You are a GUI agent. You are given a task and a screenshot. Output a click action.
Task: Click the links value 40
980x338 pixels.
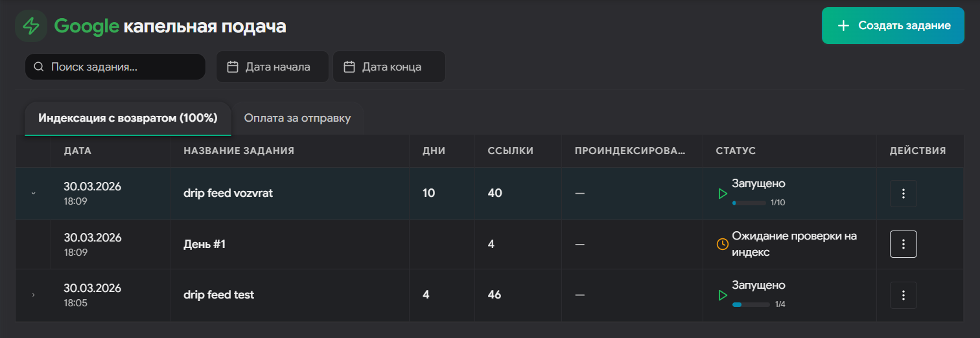[495, 194]
